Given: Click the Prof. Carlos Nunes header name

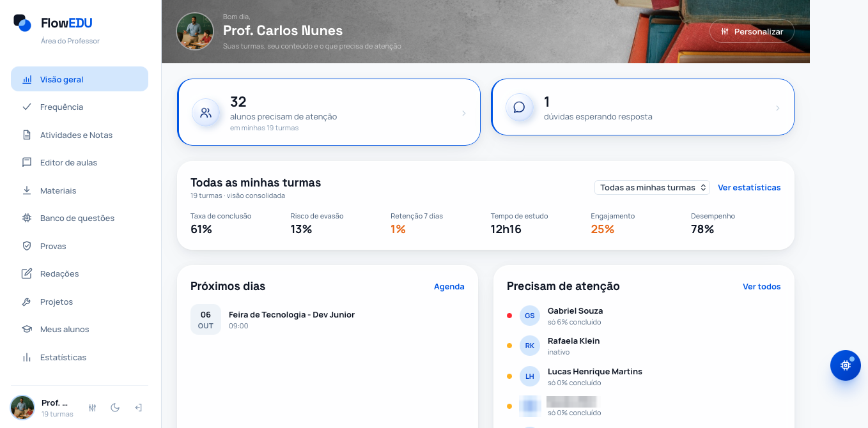Looking at the screenshot, I should pyautogui.click(x=283, y=31).
